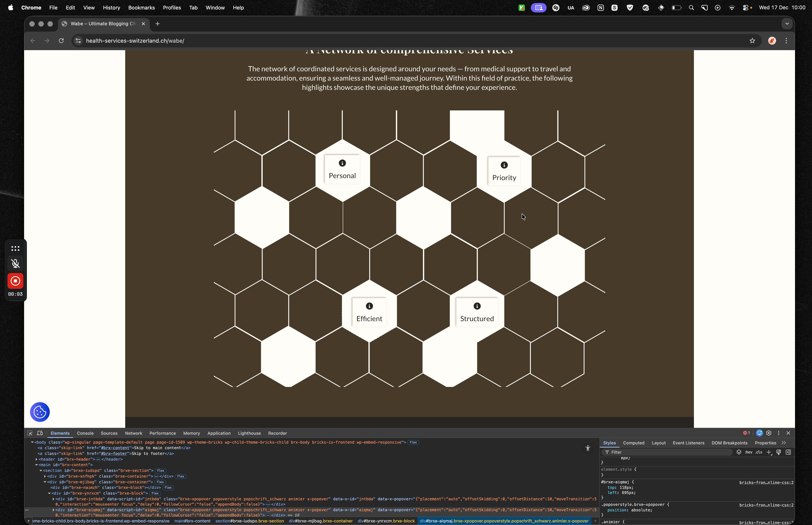The width and height of the screenshot is (812, 525).
Task: Open stylesheet link for #brxe-aiqmaj rule
Action: pos(766,482)
